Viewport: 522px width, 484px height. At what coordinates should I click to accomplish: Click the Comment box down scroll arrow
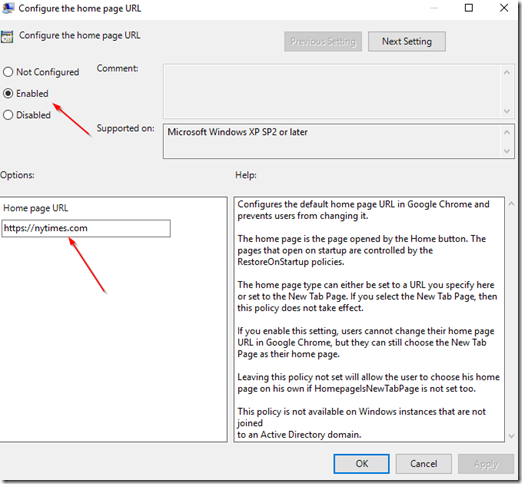coord(507,111)
